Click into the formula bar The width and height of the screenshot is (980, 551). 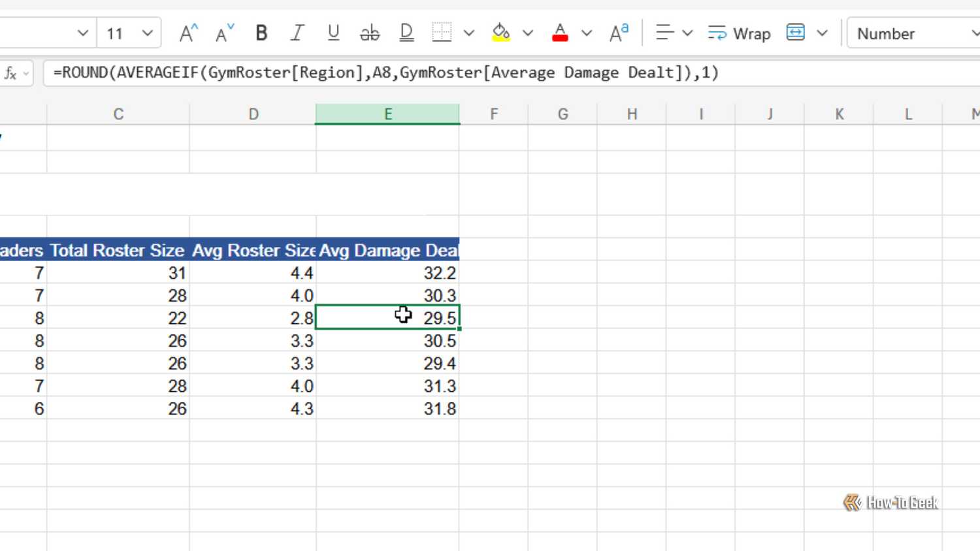click(512, 72)
